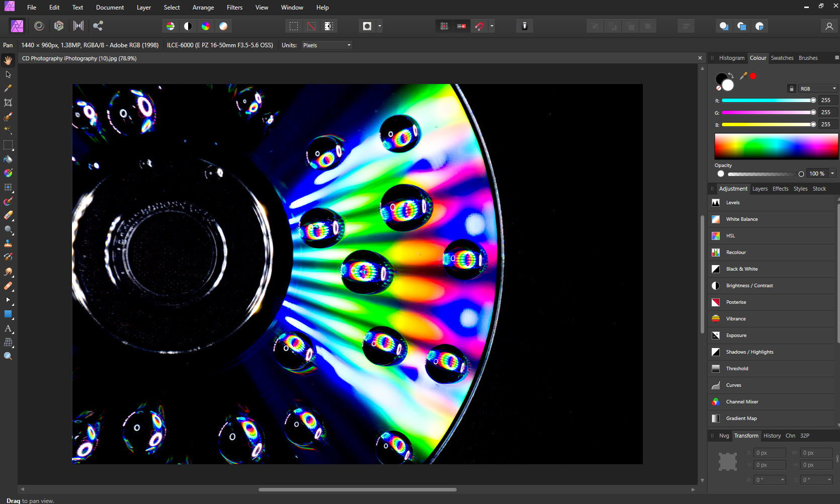
Task: Apply Auto Colours from the toolbar
Action: [x=206, y=26]
